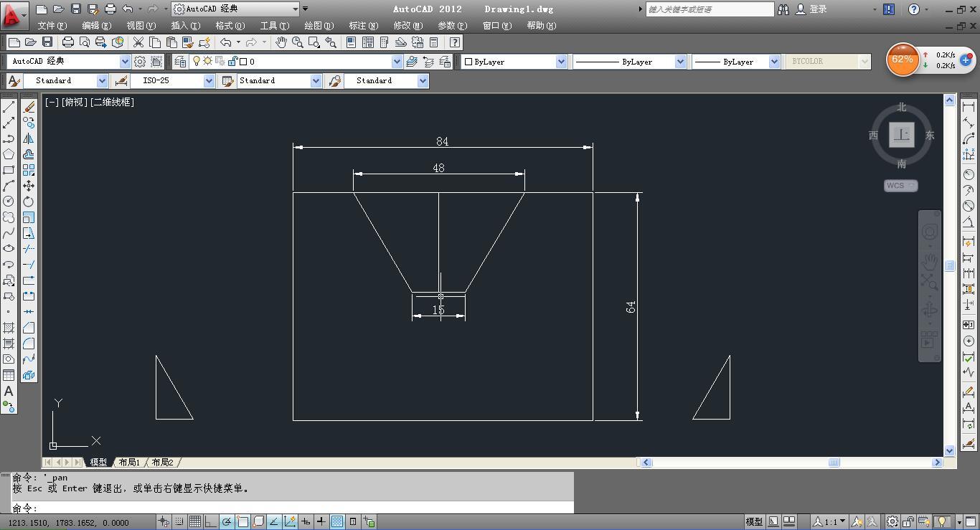Open the ByLayer color control
The image size is (980, 530).
(x=514, y=62)
